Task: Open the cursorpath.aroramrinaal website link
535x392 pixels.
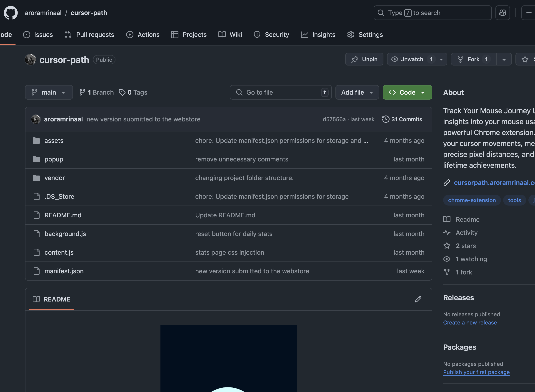Action: tap(495, 183)
